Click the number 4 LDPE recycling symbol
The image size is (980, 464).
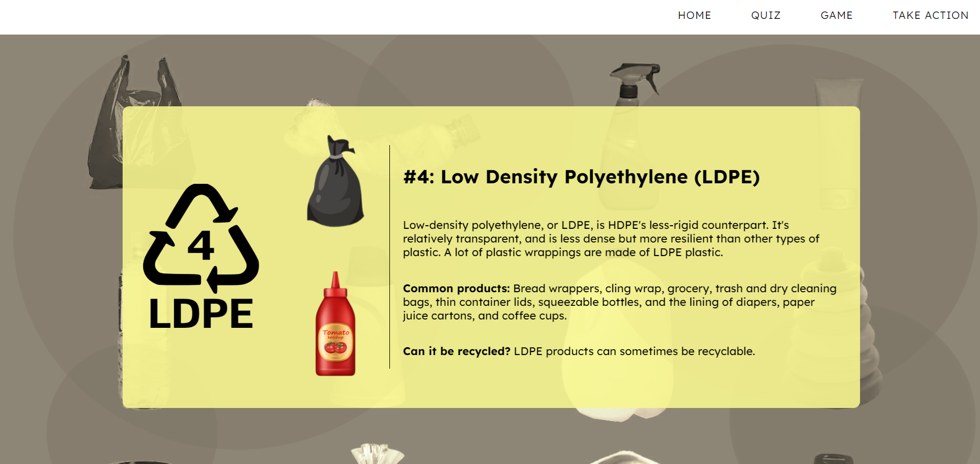pos(201,257)
